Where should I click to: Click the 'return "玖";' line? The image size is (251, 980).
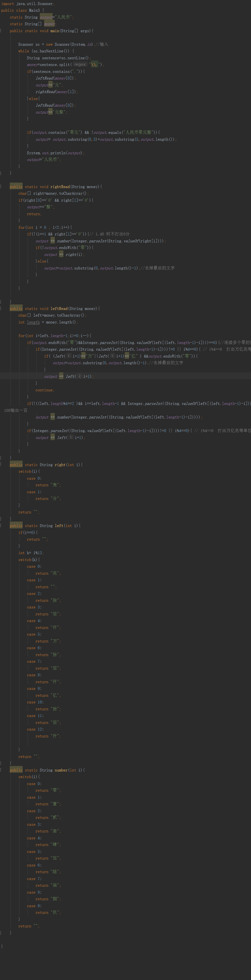[48, 913]
